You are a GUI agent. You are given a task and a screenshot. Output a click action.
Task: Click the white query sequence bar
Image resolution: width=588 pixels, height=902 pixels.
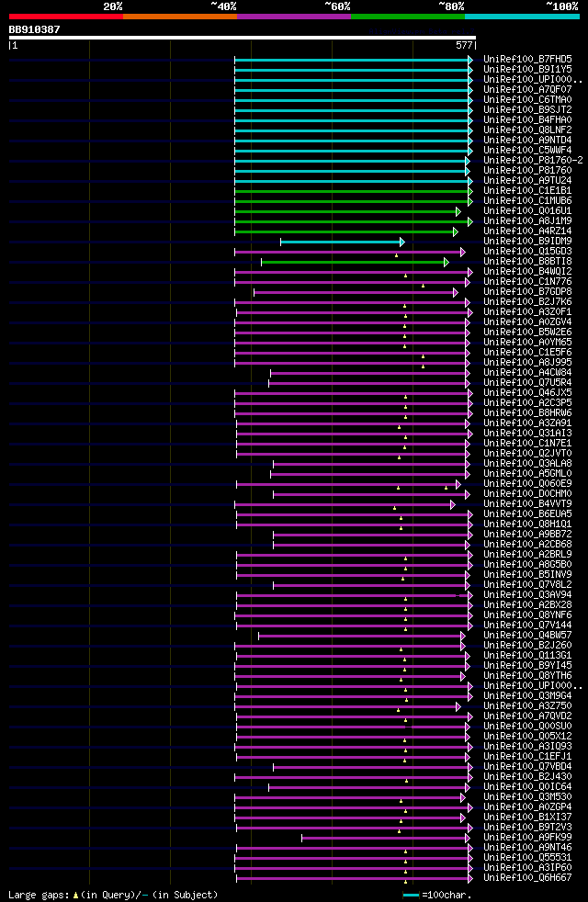tap(243, 38)
